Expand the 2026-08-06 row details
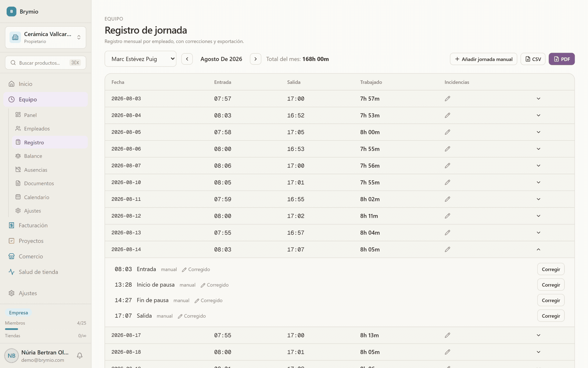This screenshot has height=368, width=588. (538, 149)
